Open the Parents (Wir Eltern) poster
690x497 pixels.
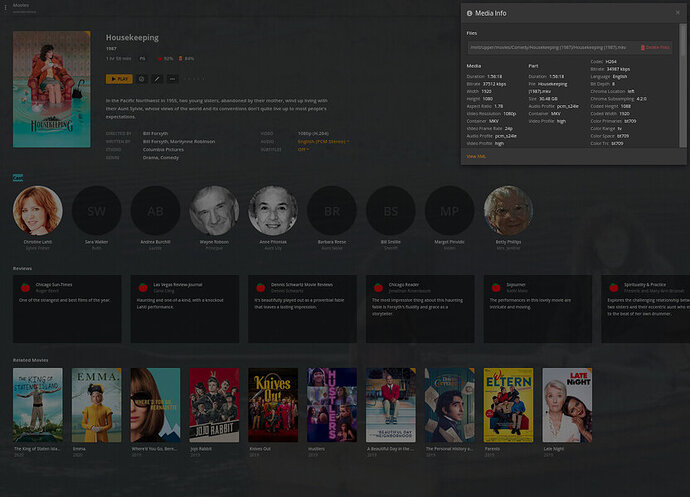pos(508,405)
